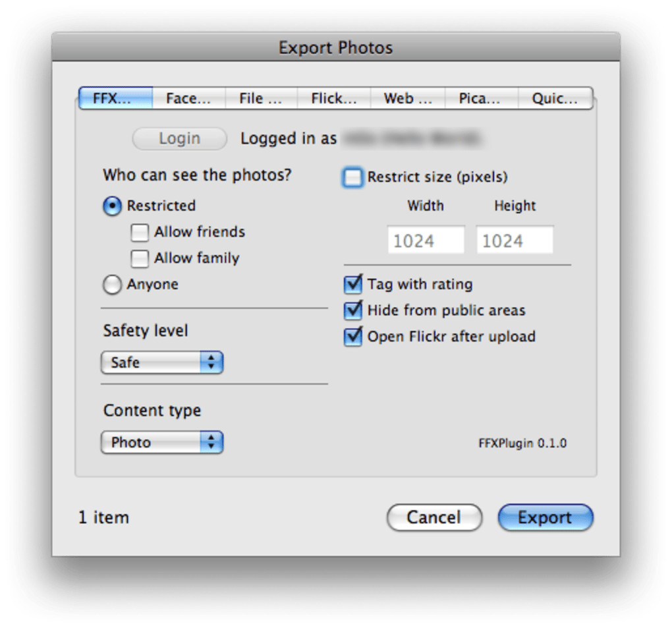This screenshot has width=672, height=628.
Task: Choose Anyone for photo visibility
Action: [x=113, y=285]
